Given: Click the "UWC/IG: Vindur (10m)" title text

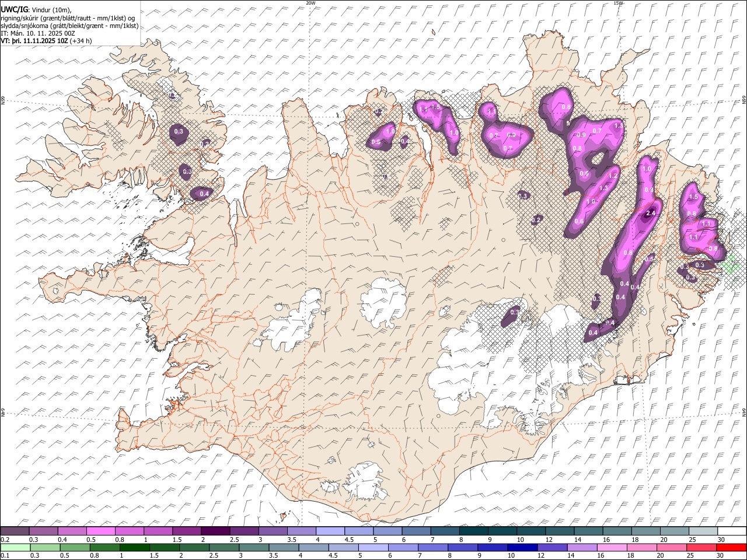Looking at the screenshot, I should 36,10.
